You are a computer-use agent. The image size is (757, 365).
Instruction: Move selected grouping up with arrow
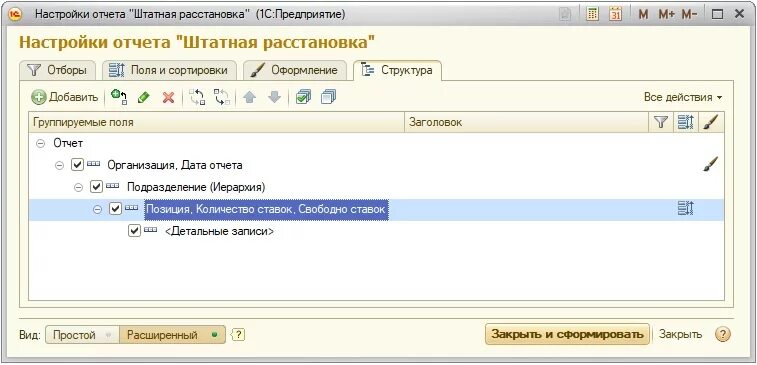point(250,98)
